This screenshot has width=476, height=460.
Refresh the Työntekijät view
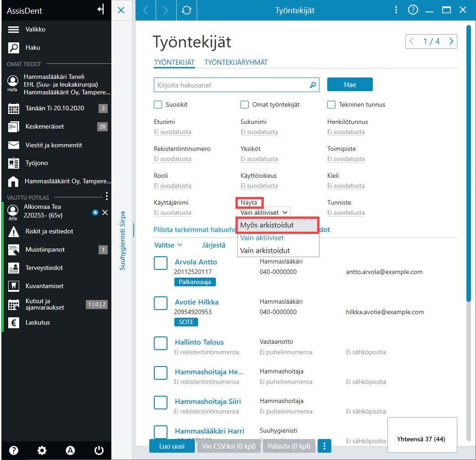pyautogui.click(x=186, y=10)
